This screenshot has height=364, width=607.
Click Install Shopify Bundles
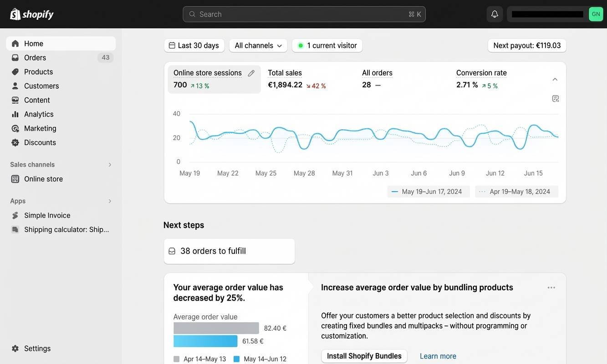point(364,356)
